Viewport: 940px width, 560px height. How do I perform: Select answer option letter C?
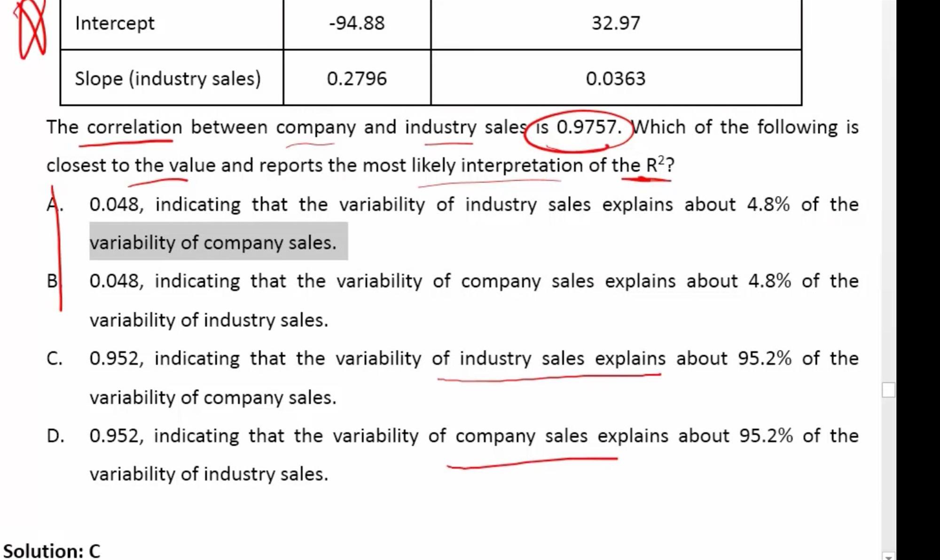(55, 358)
